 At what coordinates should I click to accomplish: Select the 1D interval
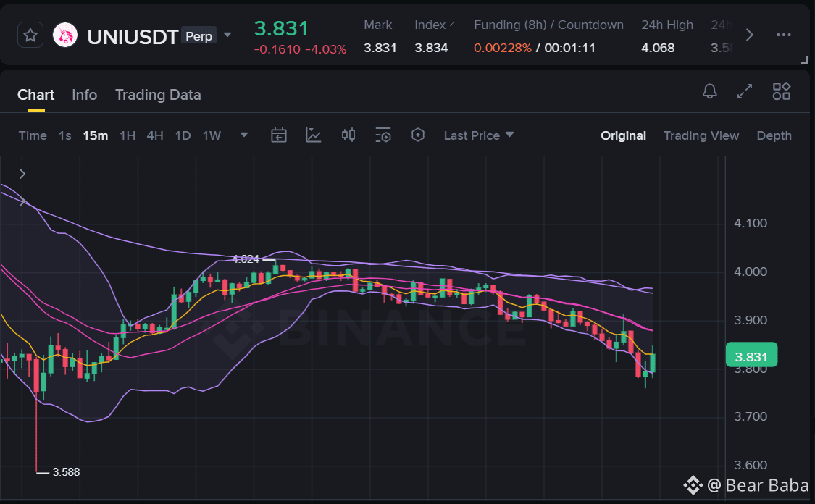(183, 135)
